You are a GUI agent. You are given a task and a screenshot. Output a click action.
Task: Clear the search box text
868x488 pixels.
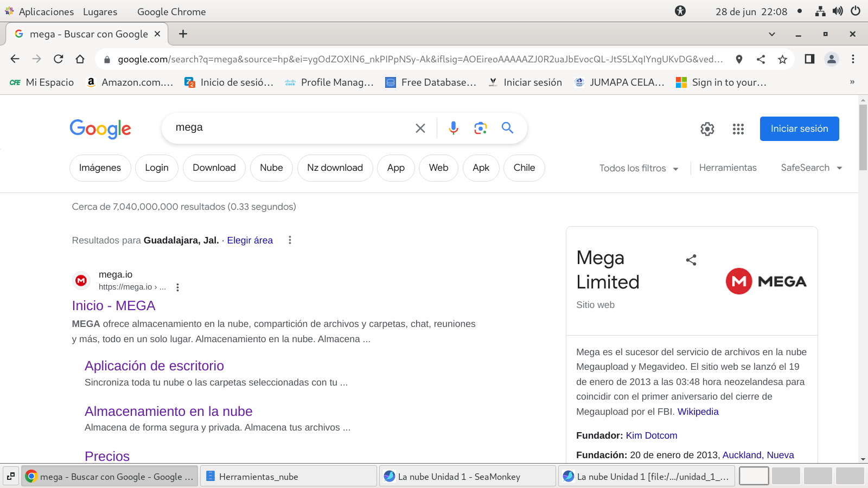pyautogui.click(x=420, y=128)
